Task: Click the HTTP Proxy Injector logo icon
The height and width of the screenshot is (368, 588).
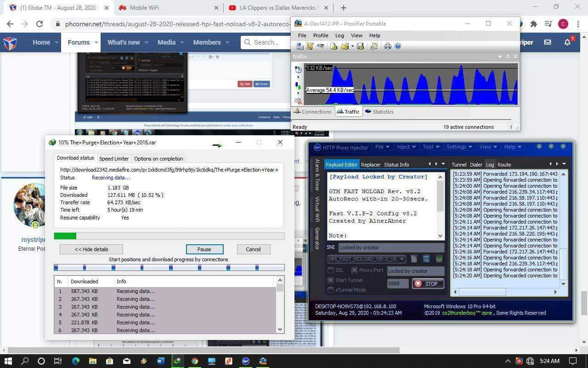Action: (317, 147)
